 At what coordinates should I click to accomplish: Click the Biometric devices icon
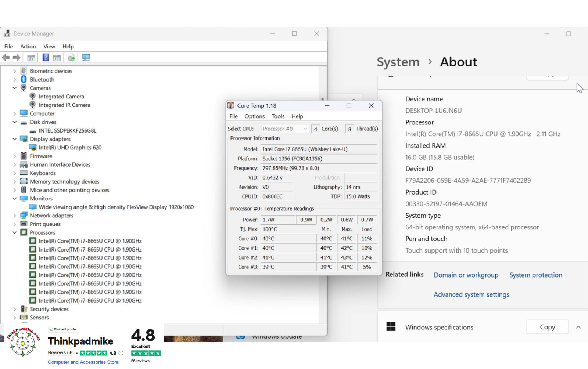(x=24, y=71)
